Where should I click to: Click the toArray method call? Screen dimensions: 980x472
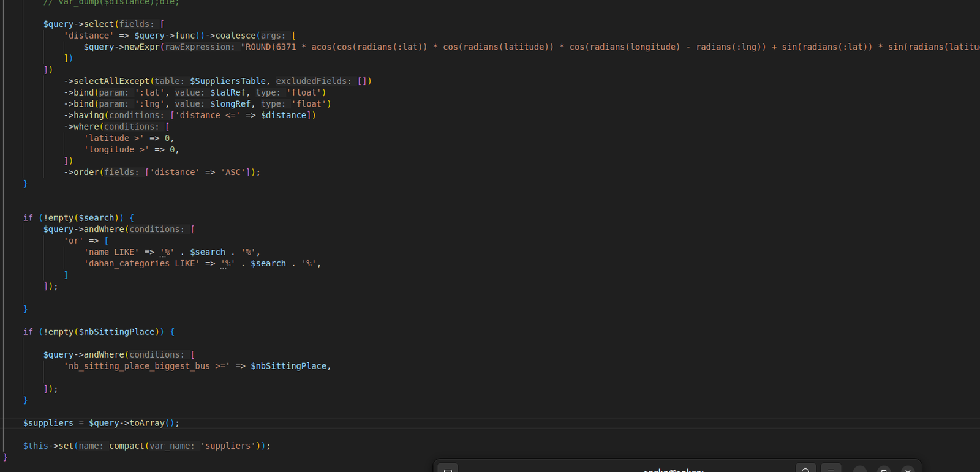[147, 423]
